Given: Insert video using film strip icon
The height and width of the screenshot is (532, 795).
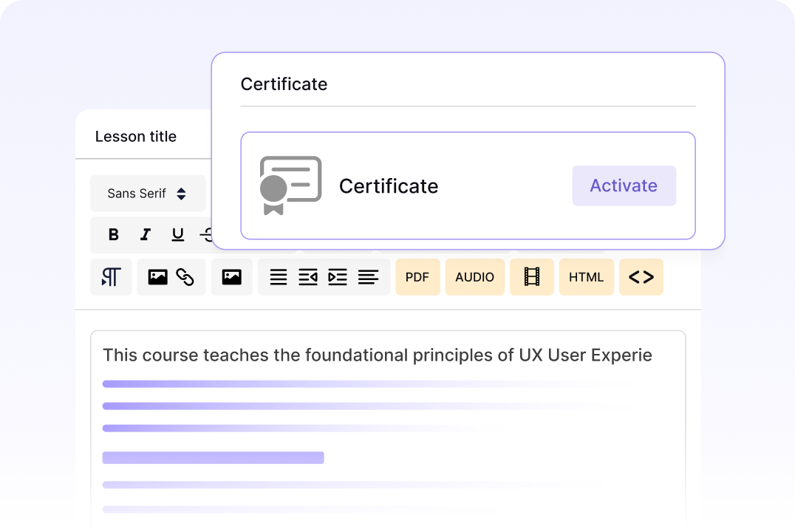Looking at the screenshot, I should coord(532,277).
